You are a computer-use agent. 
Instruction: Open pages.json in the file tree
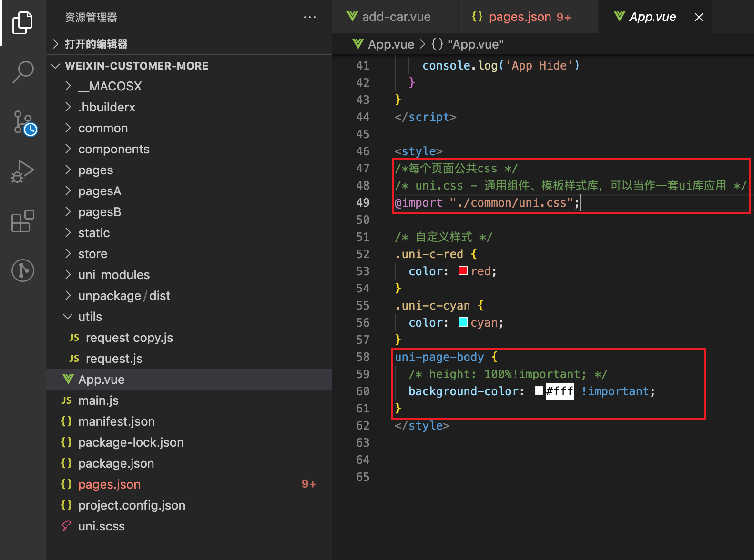[x=189, y=484]
